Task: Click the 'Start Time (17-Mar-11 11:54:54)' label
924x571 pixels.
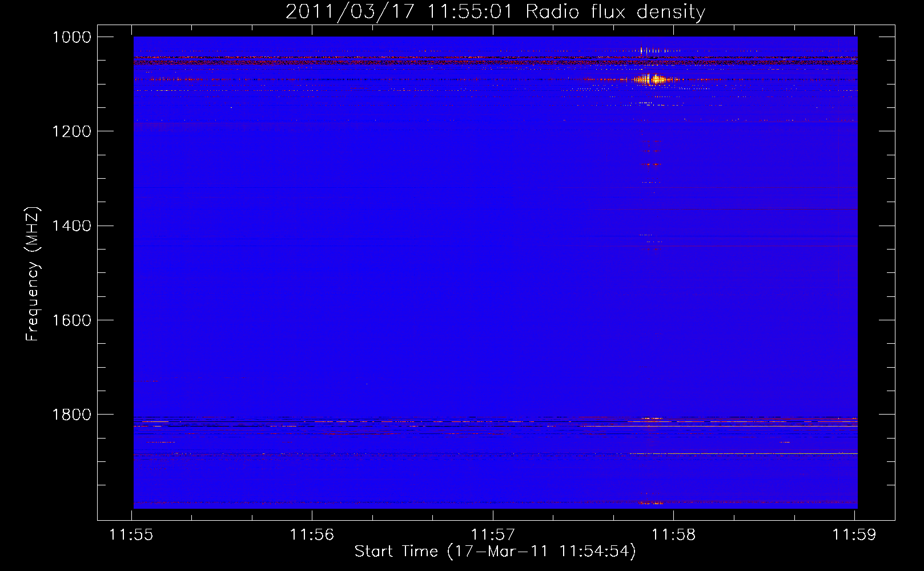Action: click(495, 552)
